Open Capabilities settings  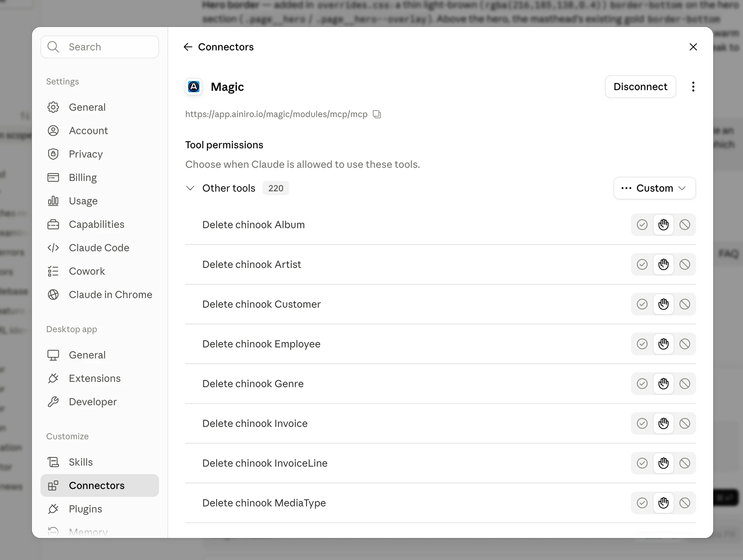pyautogui.click(x=99, y=224)
